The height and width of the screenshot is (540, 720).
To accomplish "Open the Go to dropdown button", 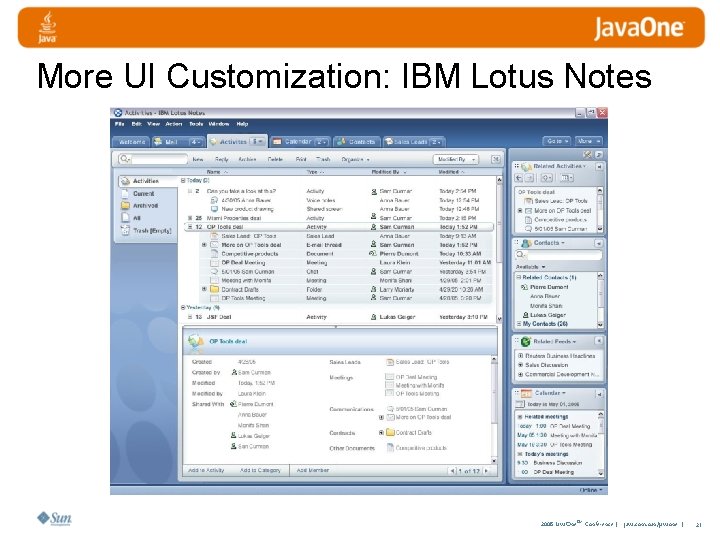I will [557, 141].
